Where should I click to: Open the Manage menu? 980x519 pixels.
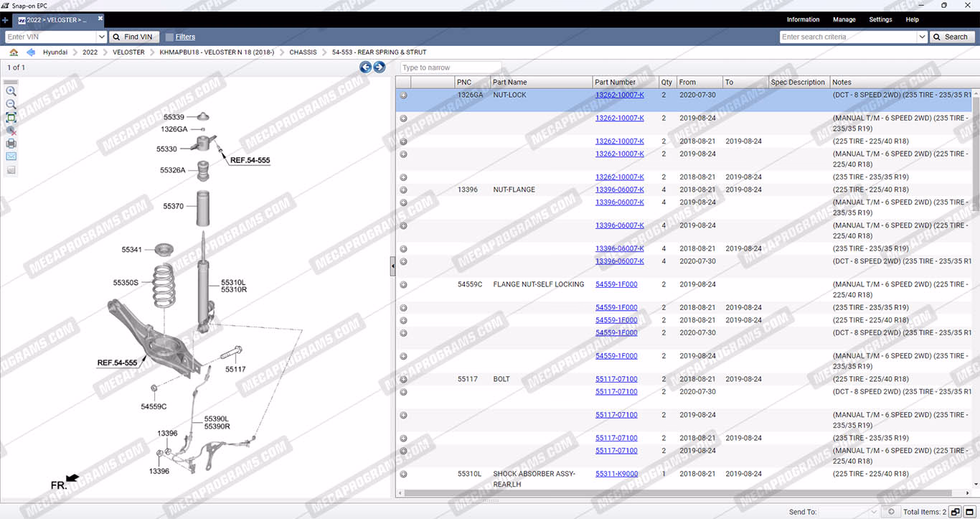coord(844,19)
